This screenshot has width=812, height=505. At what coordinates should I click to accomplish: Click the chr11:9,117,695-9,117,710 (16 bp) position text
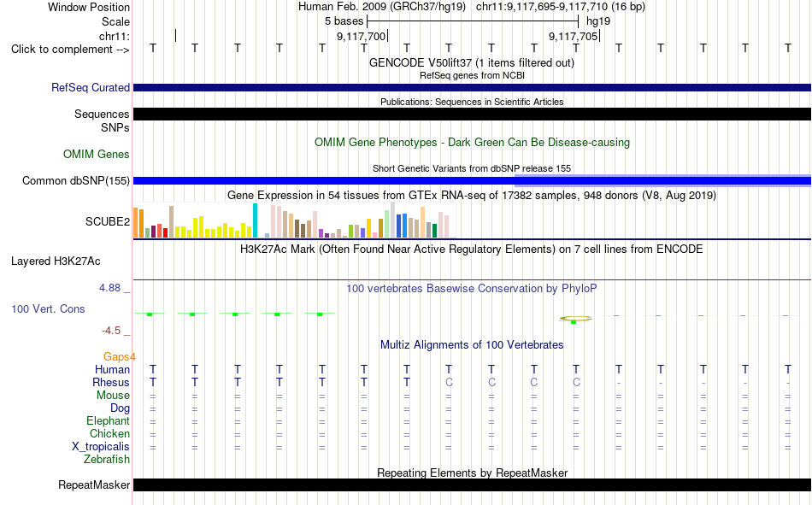[561, 7]
